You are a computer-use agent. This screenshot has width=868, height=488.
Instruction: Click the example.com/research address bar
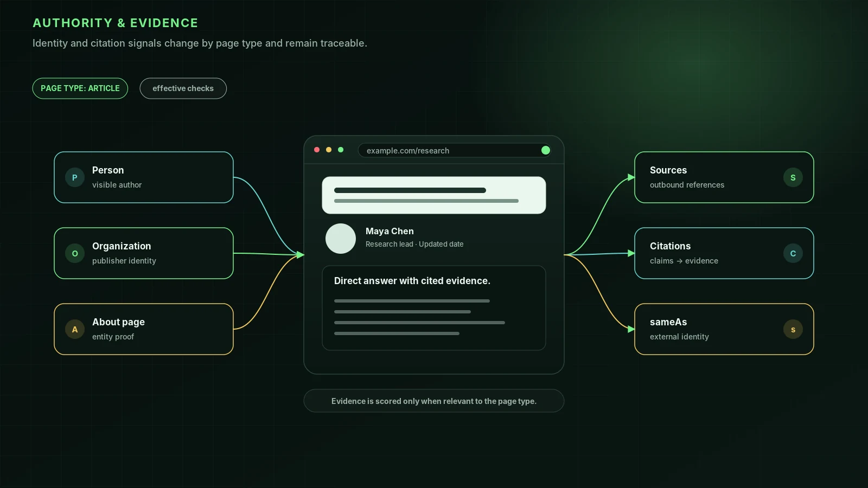pos(455,150)
